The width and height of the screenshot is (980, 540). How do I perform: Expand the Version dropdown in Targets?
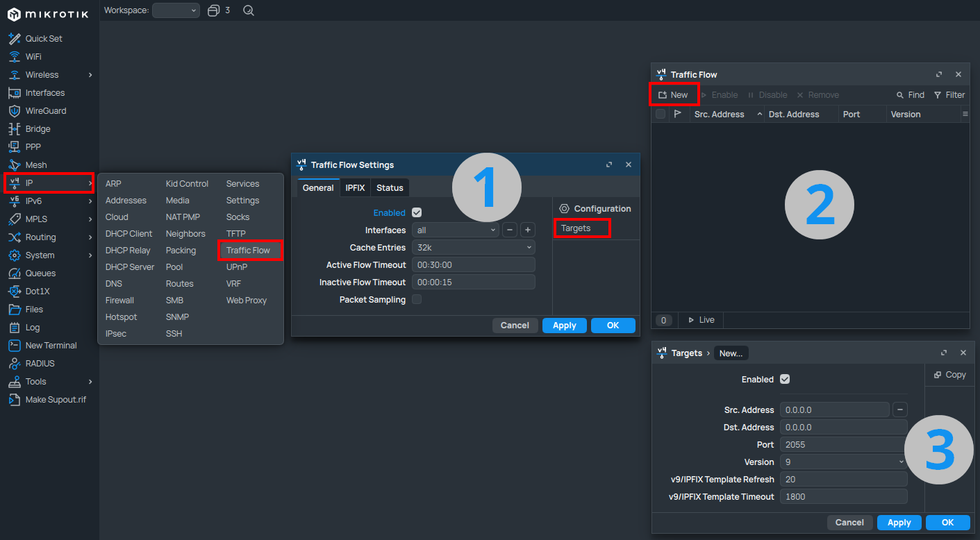pyautogui.click(x=843, y=462)
